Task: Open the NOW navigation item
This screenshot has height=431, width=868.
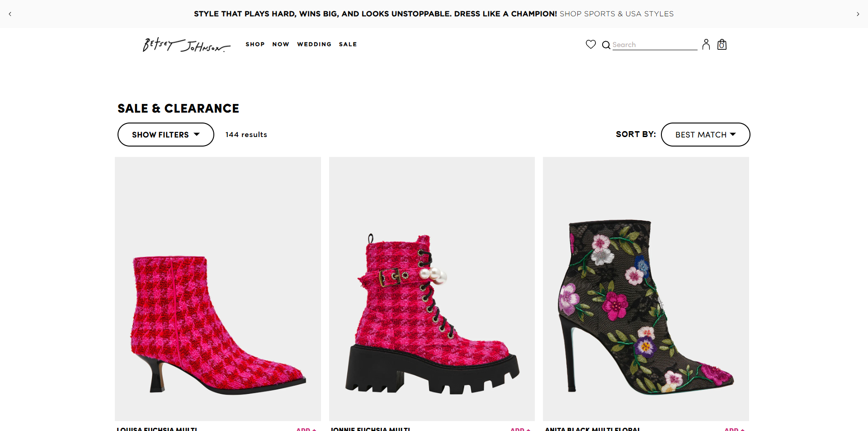Action: pos(281,44)
